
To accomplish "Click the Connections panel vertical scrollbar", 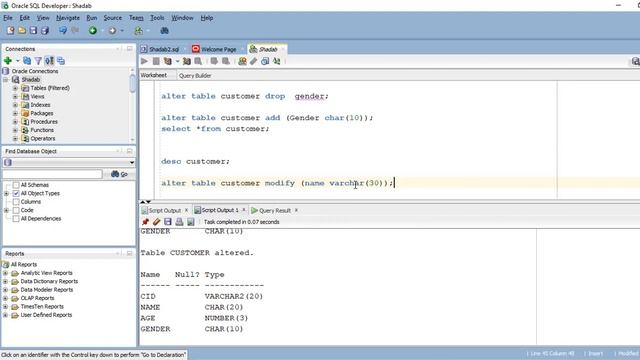I will tap(132, 104).
